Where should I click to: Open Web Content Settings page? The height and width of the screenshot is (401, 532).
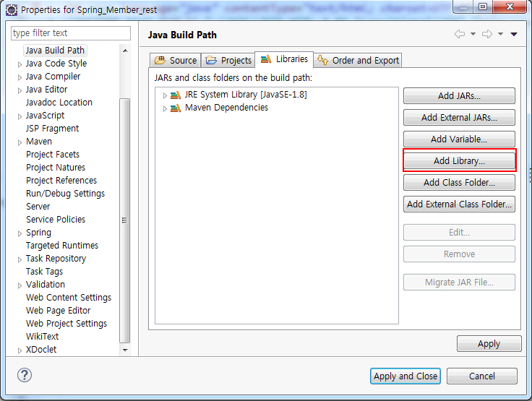69,298
